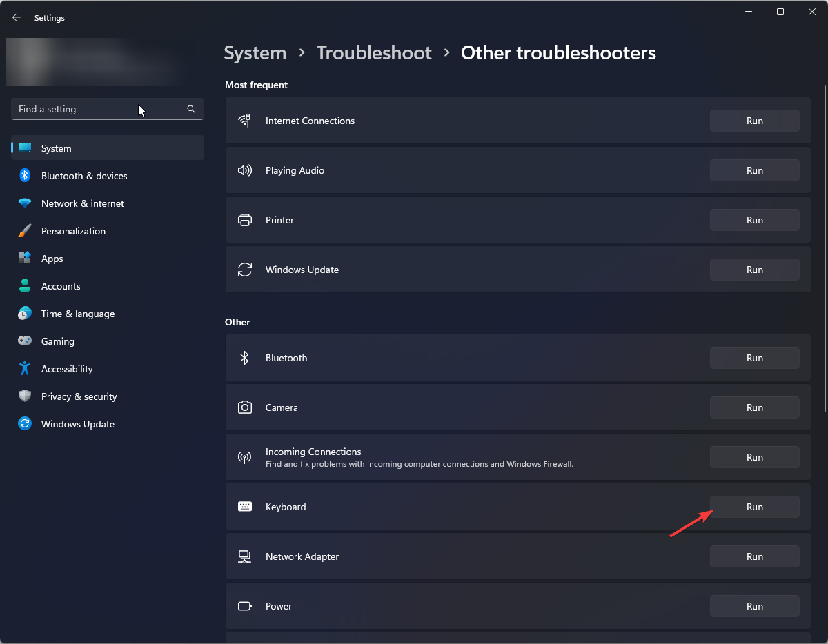This screenshot has width=828, height=644.
Task: Minimize the Settings window
Action: pos(749,12)
